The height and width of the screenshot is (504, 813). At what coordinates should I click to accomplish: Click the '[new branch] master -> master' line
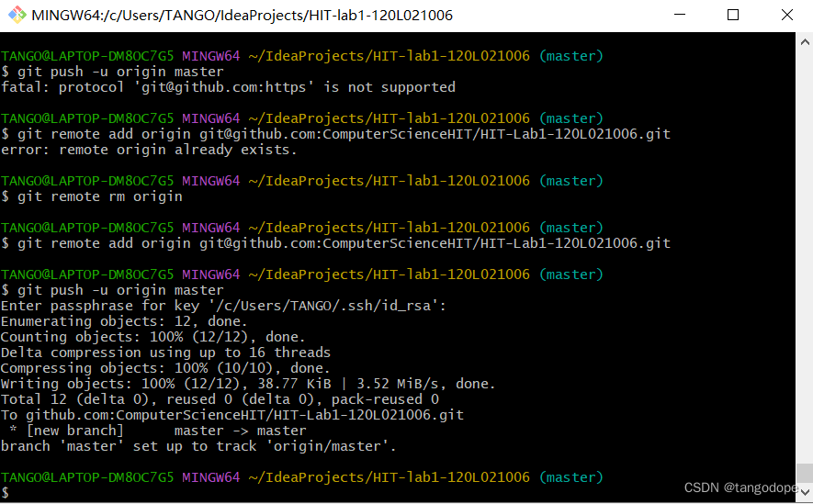(x=158, y=431)
